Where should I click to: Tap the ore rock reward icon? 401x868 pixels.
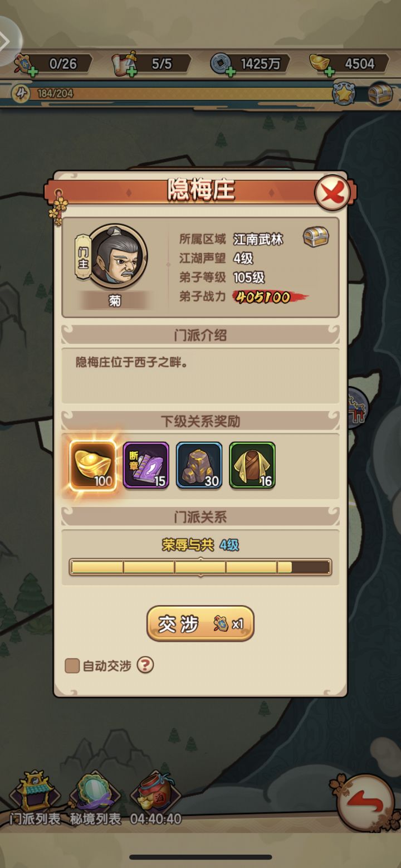point(199,466)
